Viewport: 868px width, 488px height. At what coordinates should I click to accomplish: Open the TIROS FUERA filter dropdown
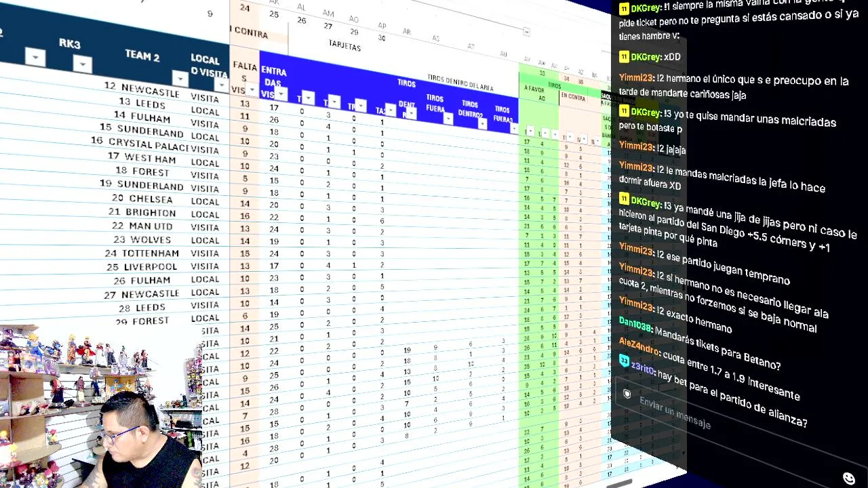(x=448, y=119)
